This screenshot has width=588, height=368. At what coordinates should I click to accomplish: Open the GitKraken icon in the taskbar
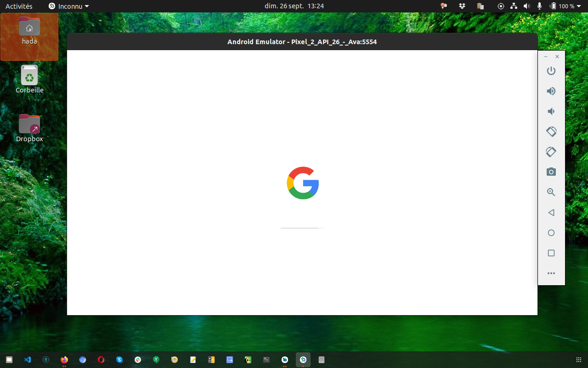[x=46, y=360]
